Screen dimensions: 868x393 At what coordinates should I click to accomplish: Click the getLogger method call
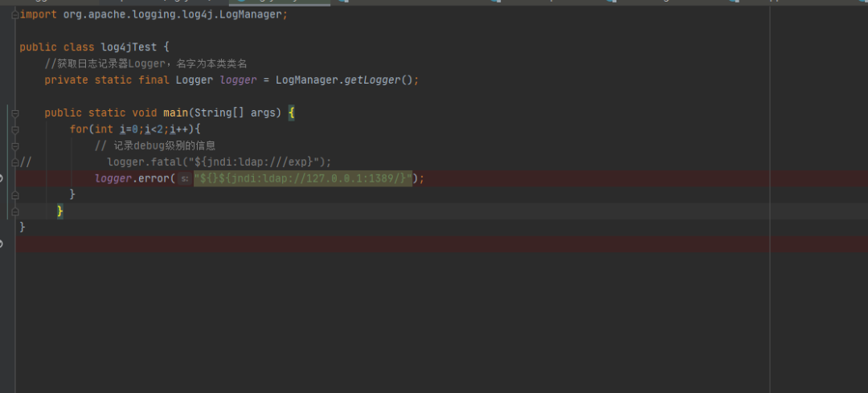click(x=371, y=80)
